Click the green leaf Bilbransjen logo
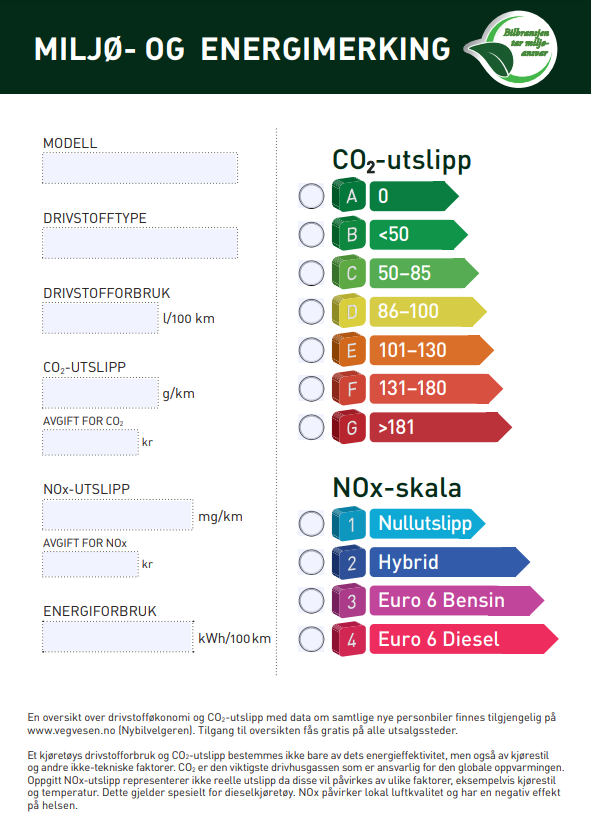Image resolution: width=591 pixels, height=837 pixels. pyautogui.click(x=511, y=49)
